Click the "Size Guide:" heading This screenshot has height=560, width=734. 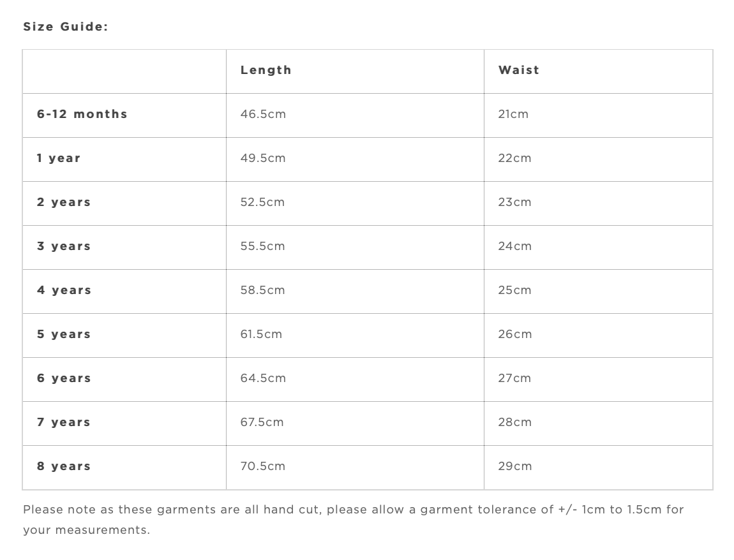coord(66,27)
